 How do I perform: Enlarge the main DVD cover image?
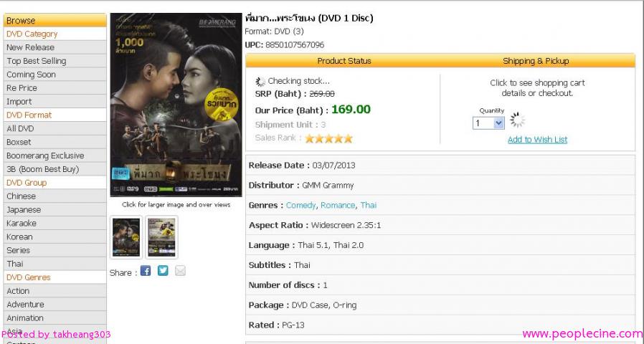(176, 105)
